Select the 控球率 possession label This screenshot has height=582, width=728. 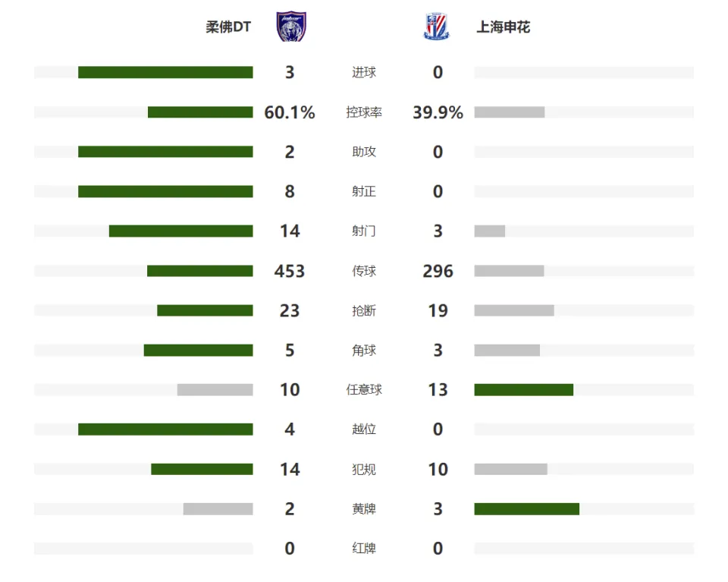(364, 112)
